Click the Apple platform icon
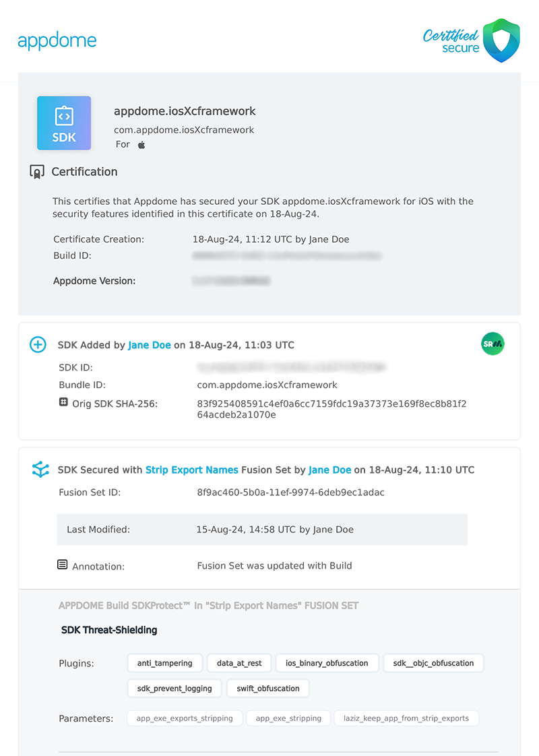This screenshot has height=756, width=539. point(141,145)
